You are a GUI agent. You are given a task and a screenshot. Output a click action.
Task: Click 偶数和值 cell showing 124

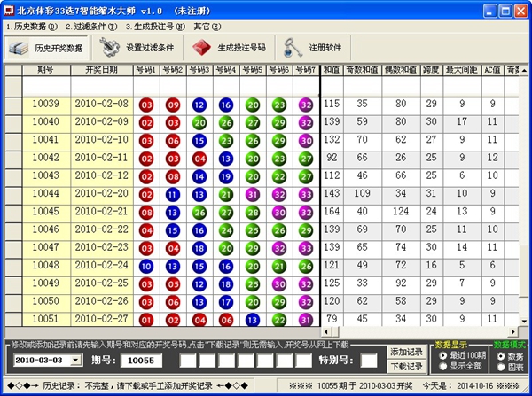pyautogui.click(x=401, y=212)
